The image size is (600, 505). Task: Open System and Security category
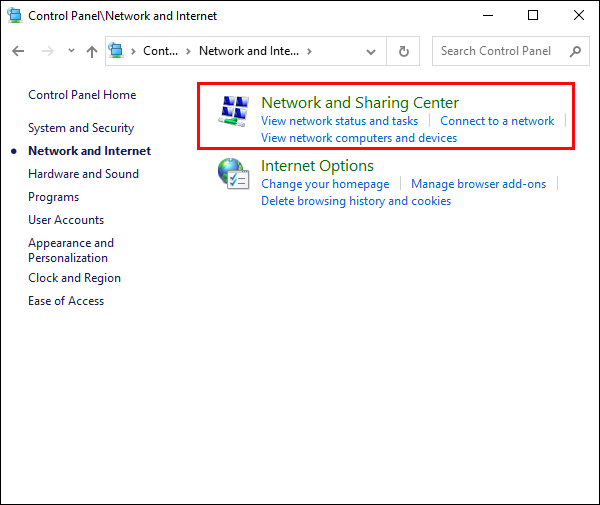point(81,128)
